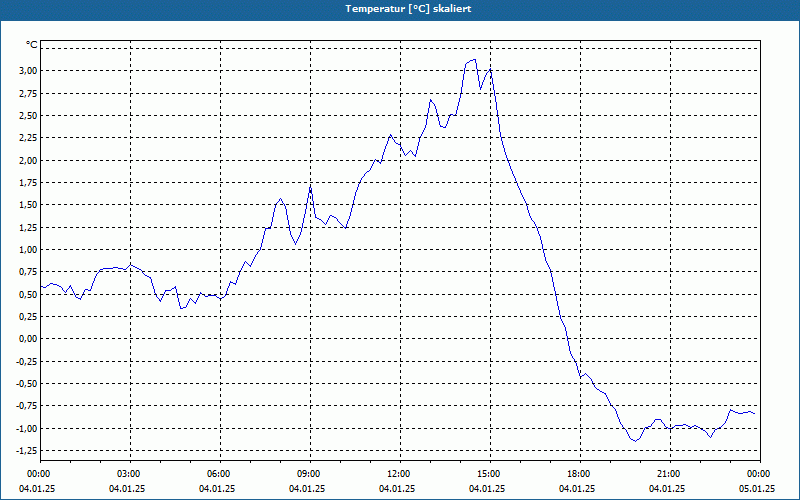
Task: Click the date 04.01.25 under 12:00
Action: pos(397,489)
